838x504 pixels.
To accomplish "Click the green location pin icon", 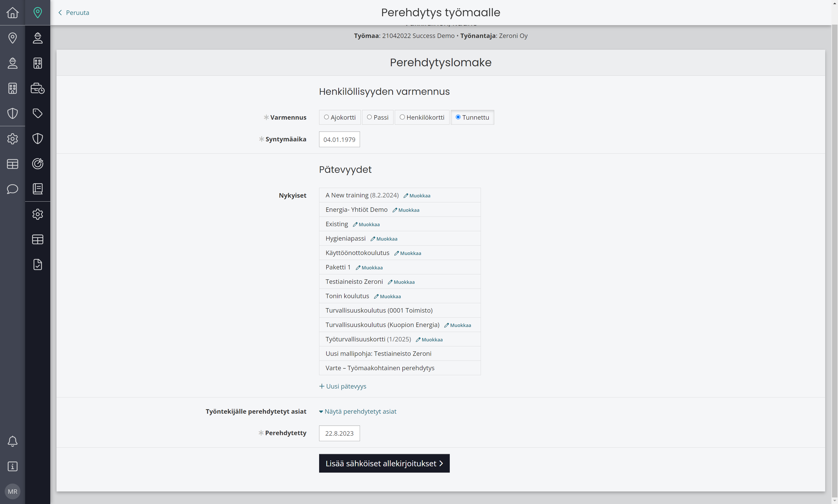I will (x=38, y=13).
